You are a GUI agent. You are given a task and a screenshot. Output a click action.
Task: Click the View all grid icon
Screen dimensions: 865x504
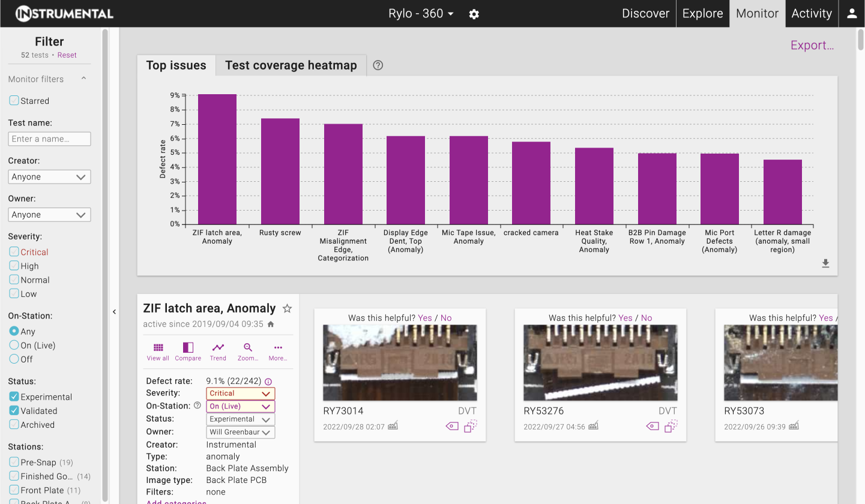tap(158, 348)
